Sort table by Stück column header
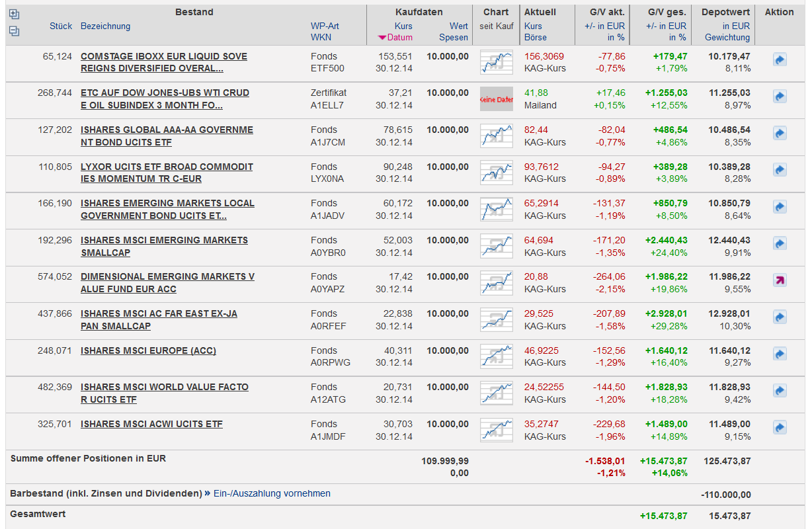 [61, 26]
